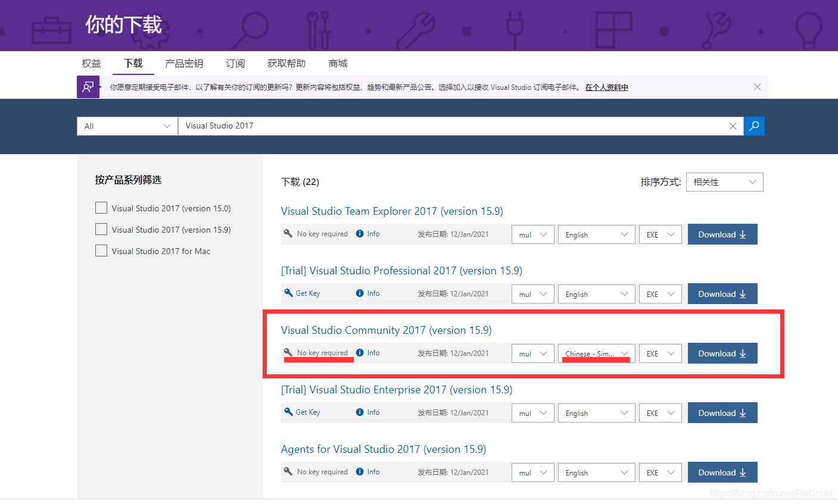Go to the 订阅 tab

pos(235,63)
